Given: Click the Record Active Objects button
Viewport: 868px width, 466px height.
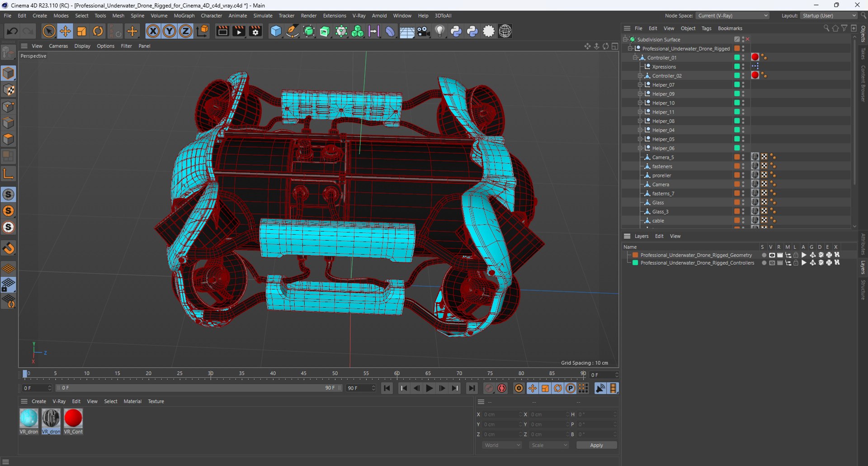Looking at the screenshot, I should pos(489,388).
